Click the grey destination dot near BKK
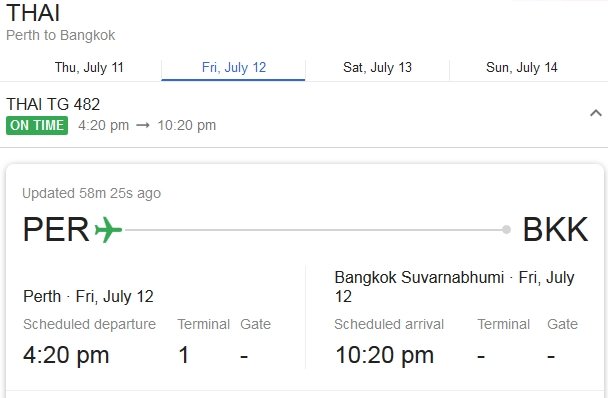Image resolution: width=608 pixels, height=398 pixels. [506, 230]
